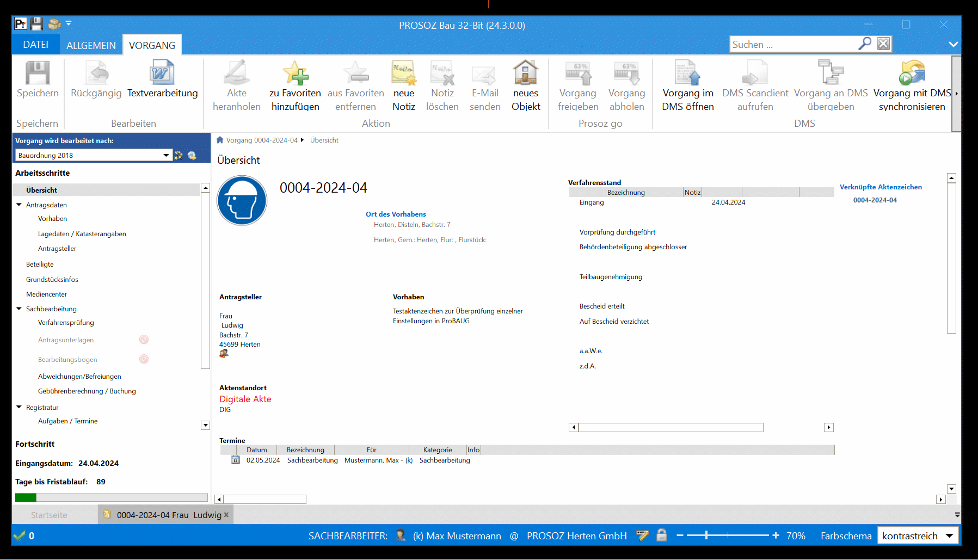Screen dimensions: 978x560
Task: Click the person icon under Antragsteller address
Action: pos(224,354)
